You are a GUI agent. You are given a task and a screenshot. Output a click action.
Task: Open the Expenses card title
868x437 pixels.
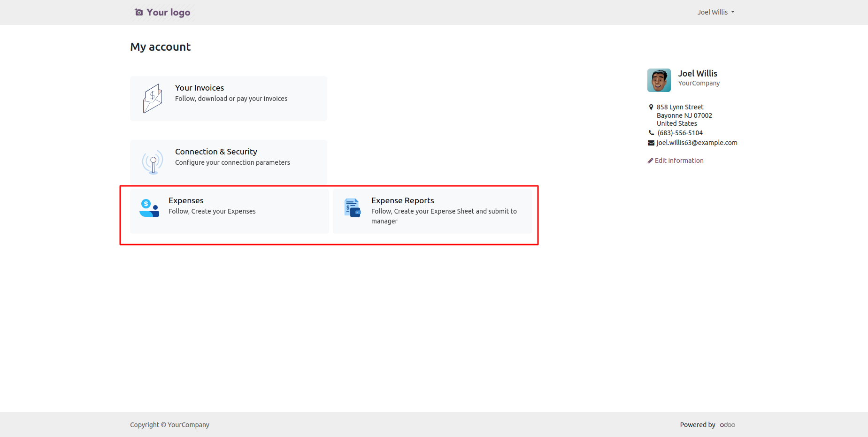coord(186,200)
